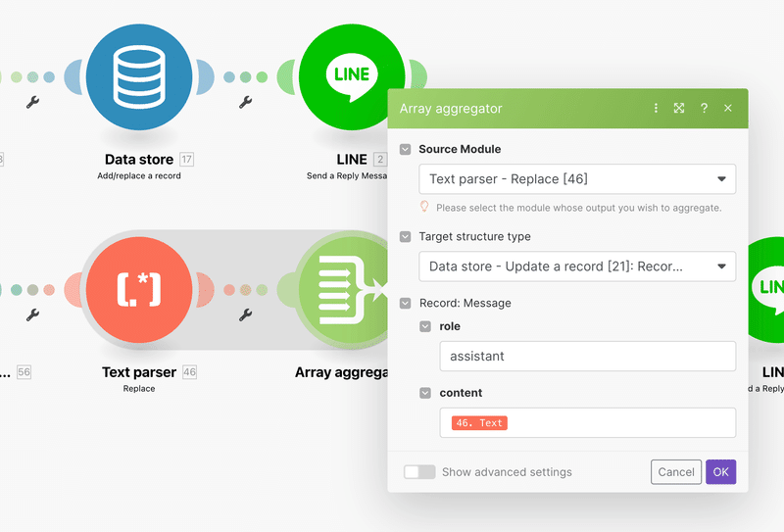Click the wrench between Data store and LINE
The height and width of the screenshot is (532, 784).
[245, 102]
